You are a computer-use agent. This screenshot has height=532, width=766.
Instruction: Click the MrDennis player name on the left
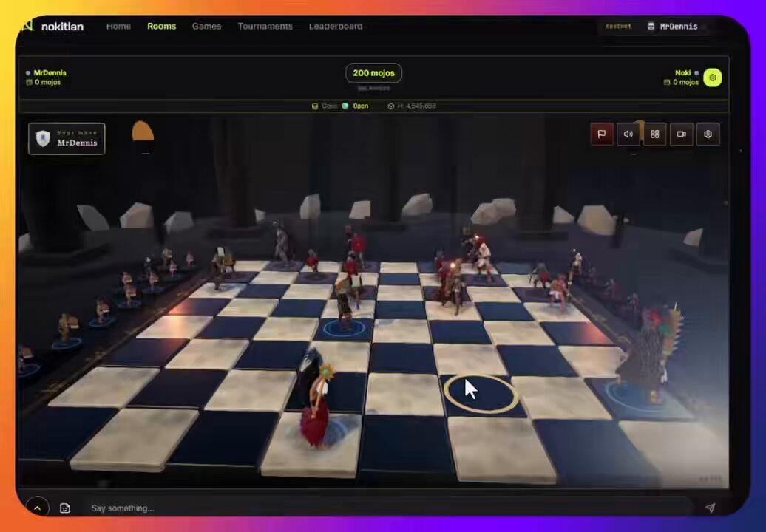[50, 72]
